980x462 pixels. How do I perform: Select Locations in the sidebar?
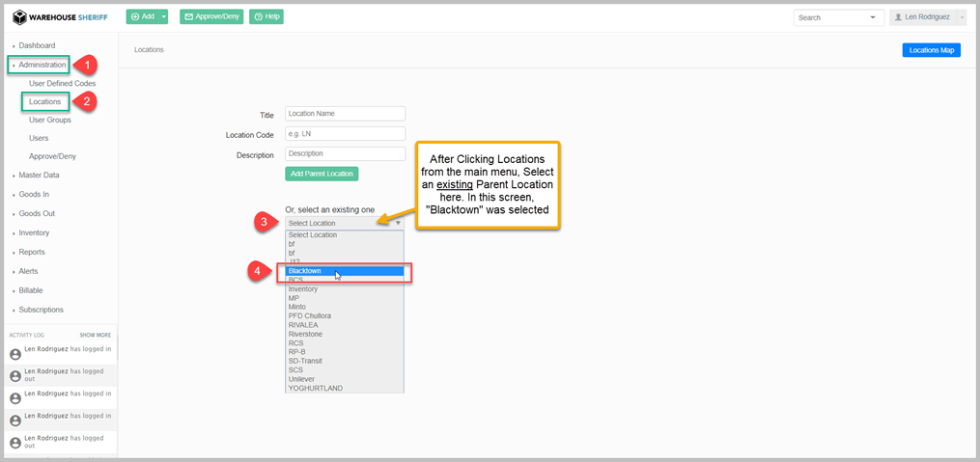tap(44, 101)
